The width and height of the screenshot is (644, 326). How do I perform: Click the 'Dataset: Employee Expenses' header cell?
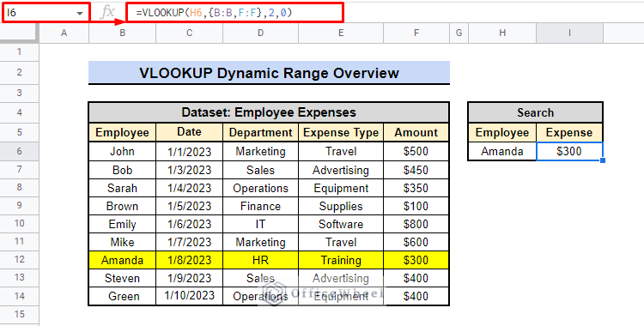click(x=269, y=112)
